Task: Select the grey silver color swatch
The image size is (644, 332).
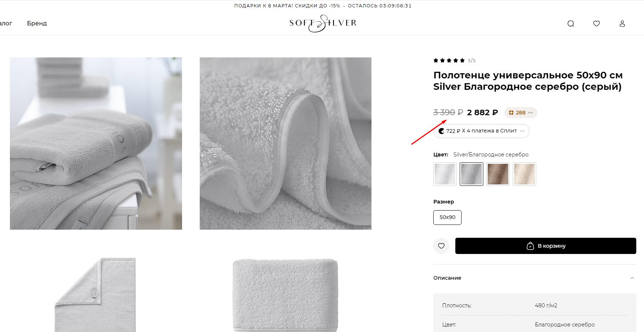Action: (472, 174)
